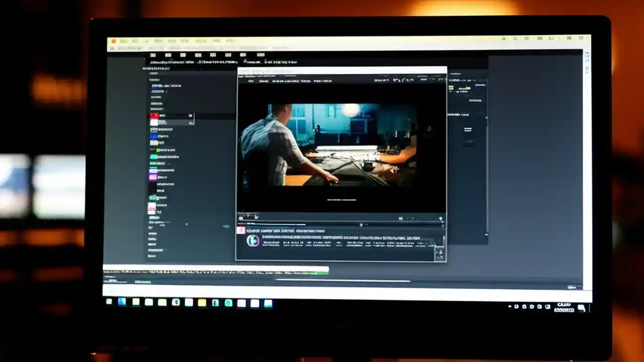Click the circular effect badge on the timeline clip
This screenshot has width=644, height=362.
[253, 240]
